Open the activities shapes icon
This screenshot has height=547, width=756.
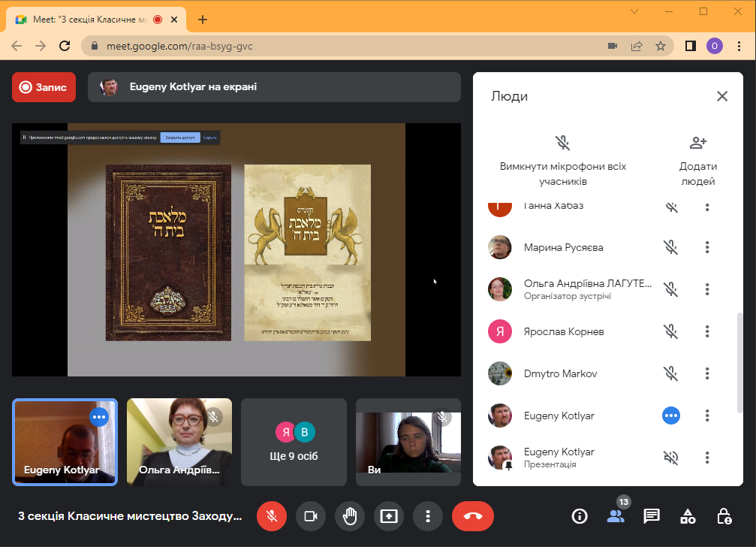tap(688, 516)
